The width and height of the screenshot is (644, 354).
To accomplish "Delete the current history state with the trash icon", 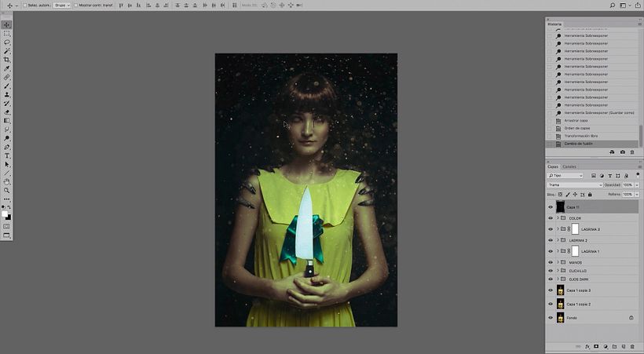I will pos(632,152).
